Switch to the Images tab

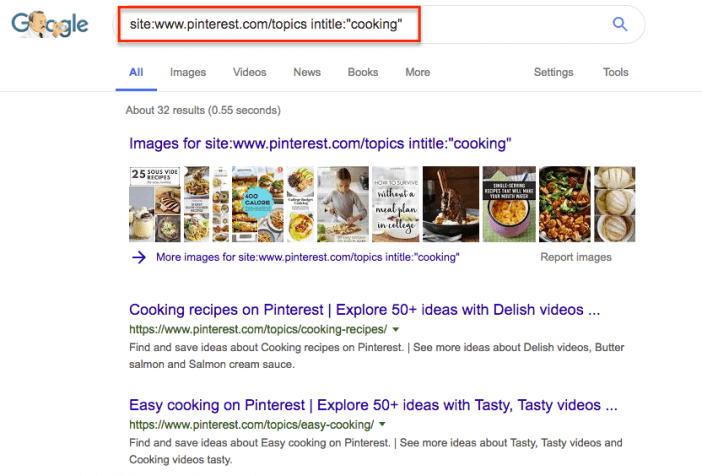[x=188, y=73]
